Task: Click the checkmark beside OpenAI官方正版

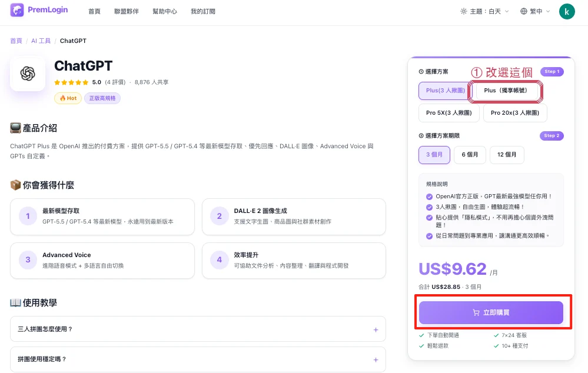Action: tap(429, 197)
